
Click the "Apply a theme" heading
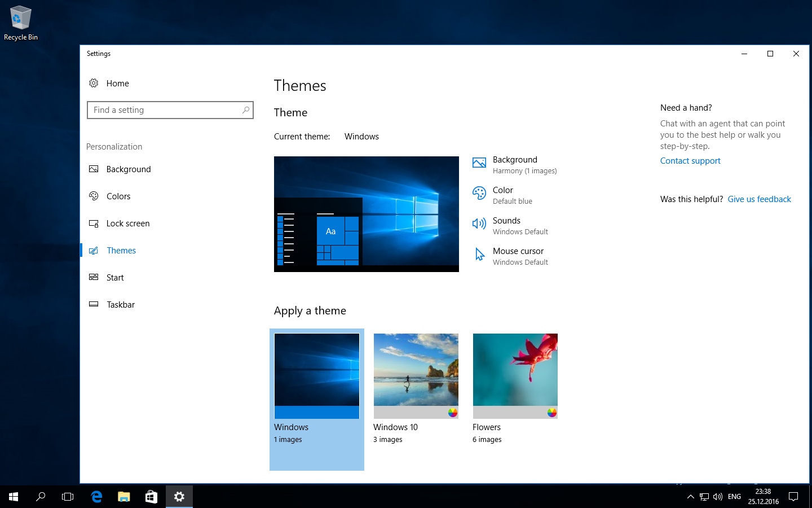coord(310,311)
